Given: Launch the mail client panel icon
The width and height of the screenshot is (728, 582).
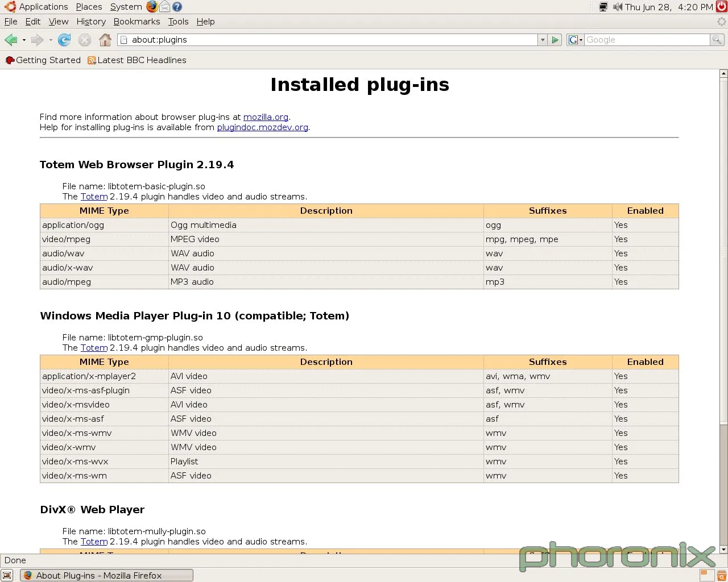Looking at the screenshot, I should pyautogui.click(x=164, y=7).
